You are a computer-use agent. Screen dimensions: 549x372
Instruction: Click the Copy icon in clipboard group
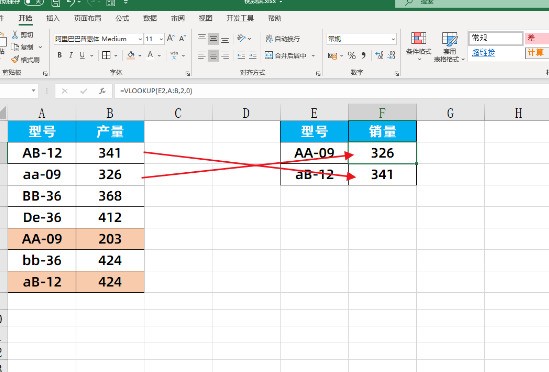click(16, 47)
